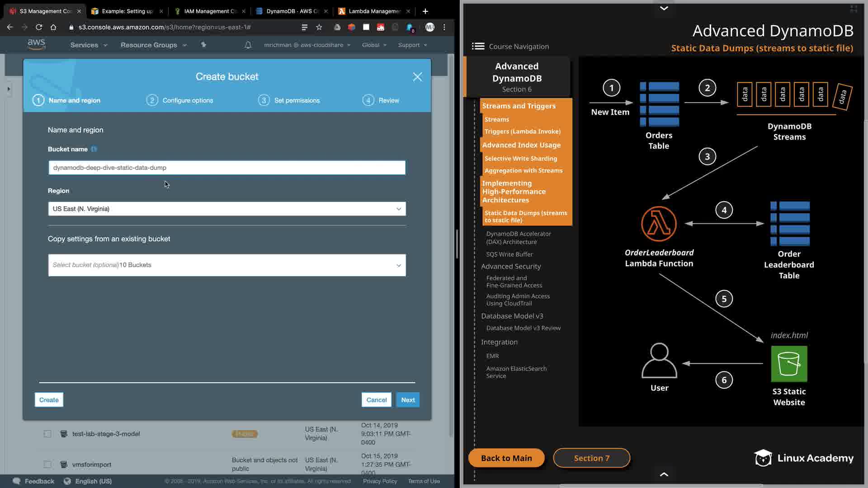The height and width of the screenshot is (488, 868).
Task: Click the Section 7 button
Action: pyautogui.click(x=591, y=458)
